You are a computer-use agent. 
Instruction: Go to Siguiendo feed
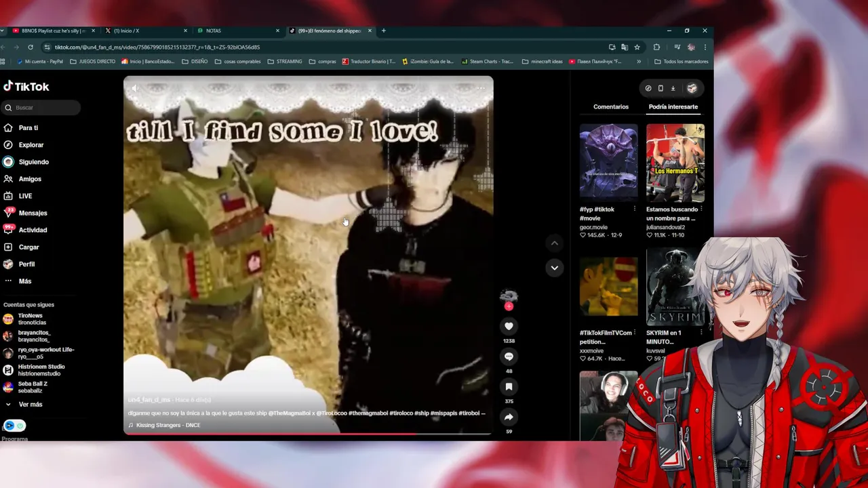(x=26, y=162)
